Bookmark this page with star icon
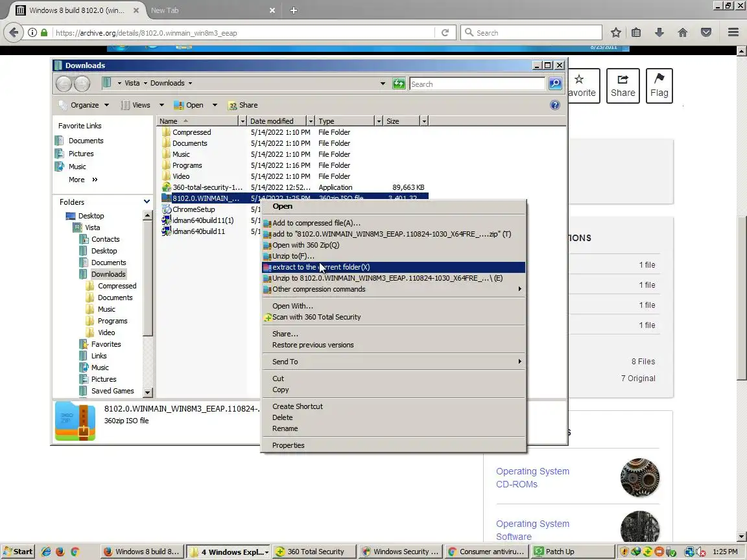 [x=615, y=32]
